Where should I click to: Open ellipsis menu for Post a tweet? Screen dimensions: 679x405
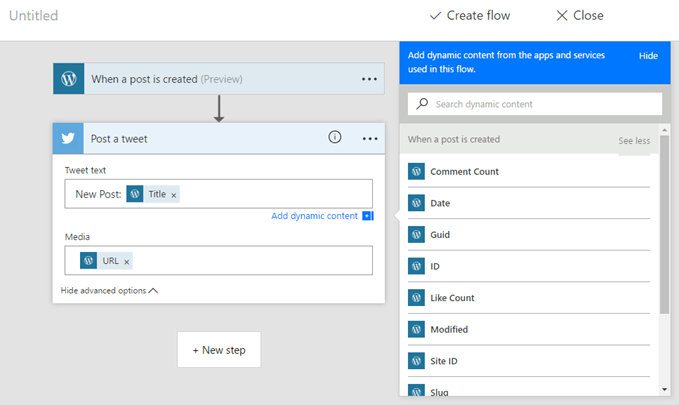point(370,139)
